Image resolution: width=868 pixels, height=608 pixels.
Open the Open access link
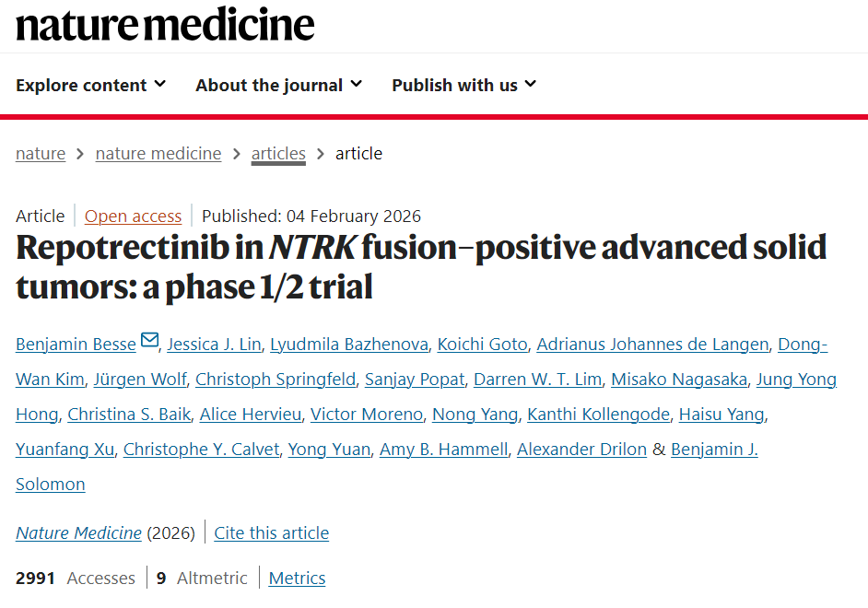click(133, 216)
